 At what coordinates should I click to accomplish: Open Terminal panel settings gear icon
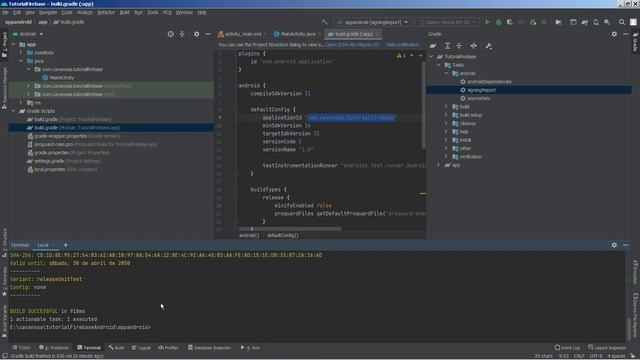pyautogui.click(x=614, y=245)
